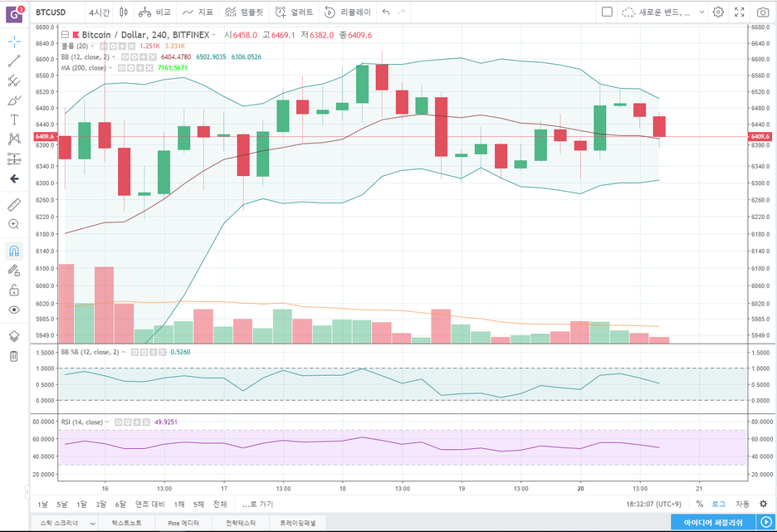Expand the Bitcoin / Dollar title dropdown
The width and height of the screenshot is (777, 532).
click(x=214, y=35)
